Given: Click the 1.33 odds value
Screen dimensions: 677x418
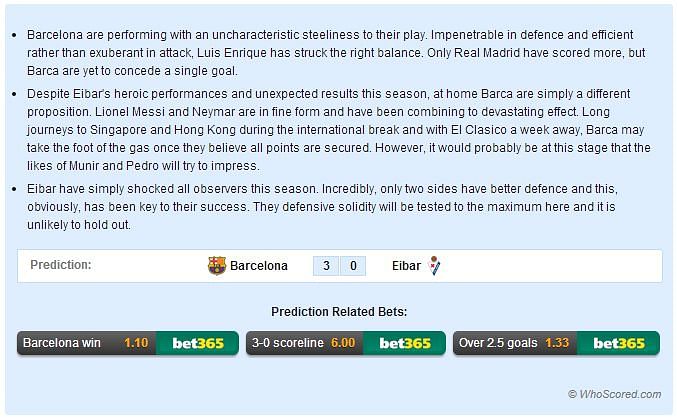Looking at the screenshot, I should point(557,343).
